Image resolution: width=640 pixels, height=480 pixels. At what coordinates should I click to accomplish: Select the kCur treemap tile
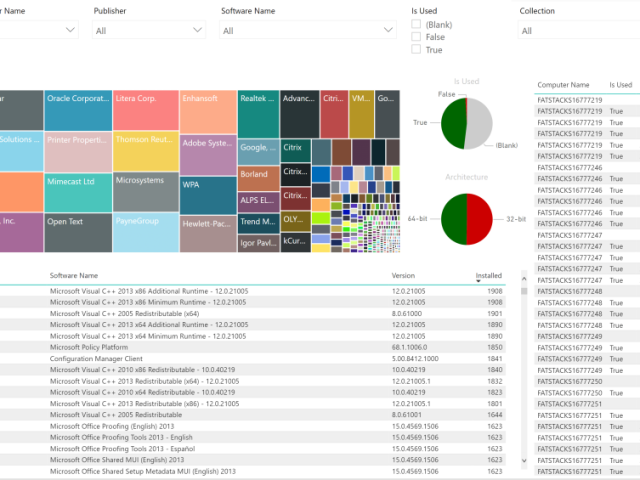click(x=296, y=242)
